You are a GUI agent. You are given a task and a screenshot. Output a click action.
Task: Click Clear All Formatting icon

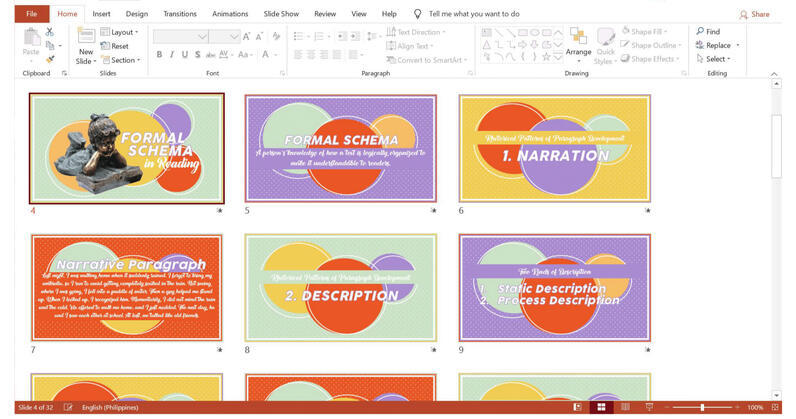276,36
